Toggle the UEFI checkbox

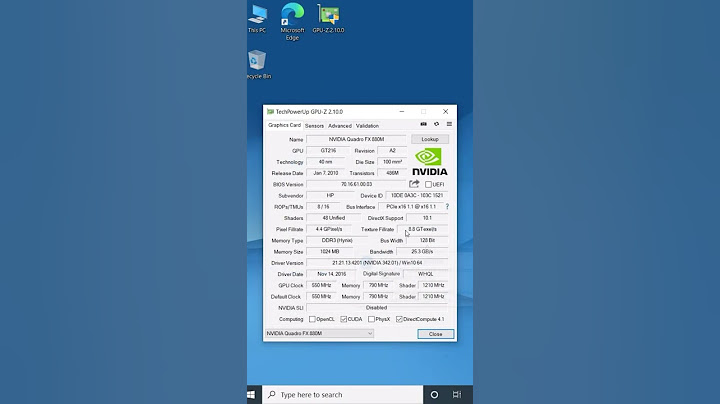coord(428,184)
